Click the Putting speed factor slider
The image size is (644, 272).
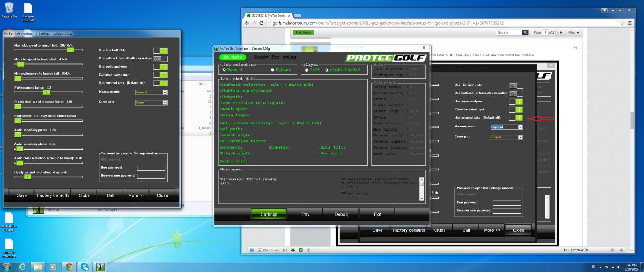46,92
